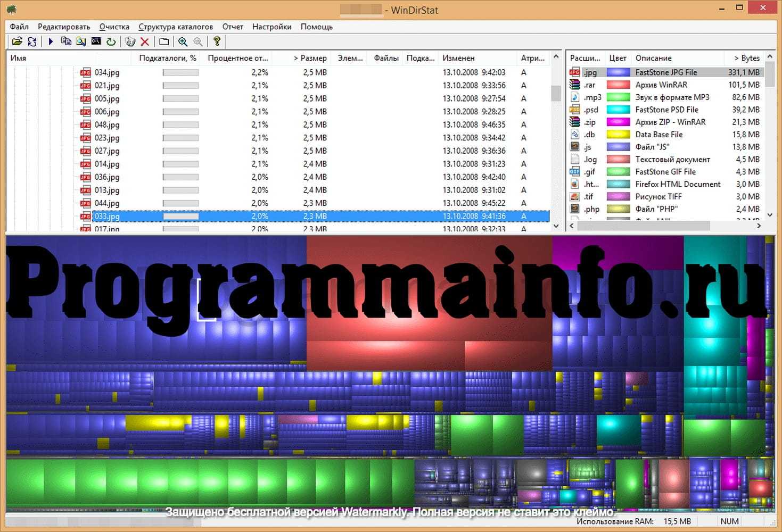Viewport: 782px width, 532px height.
Task: Open command prompt here icon
Action: (96, 41)
